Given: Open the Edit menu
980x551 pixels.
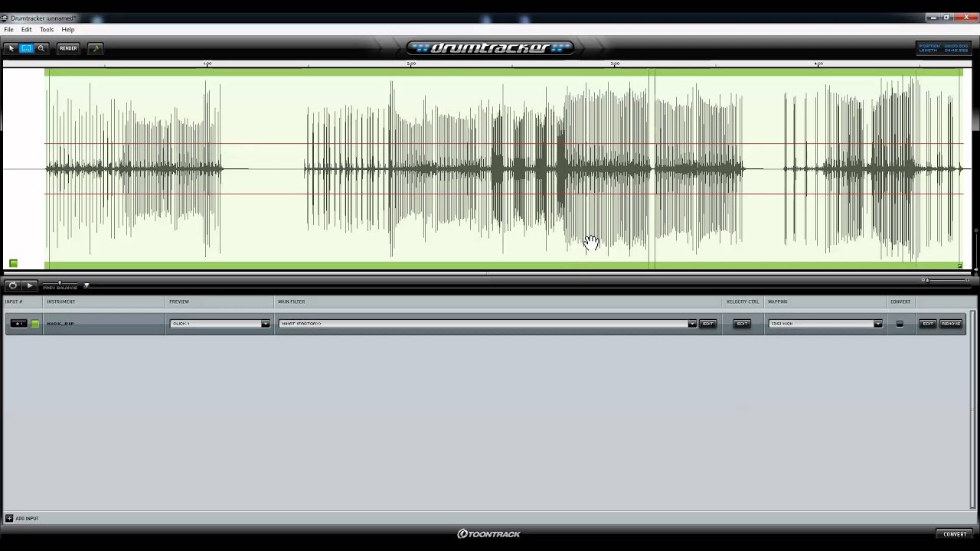Looking at the screenshot, I should (26, 29).
